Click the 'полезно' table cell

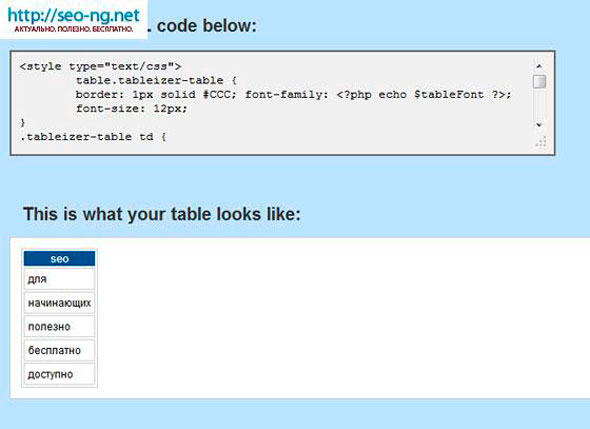click(x=59, y=326)
